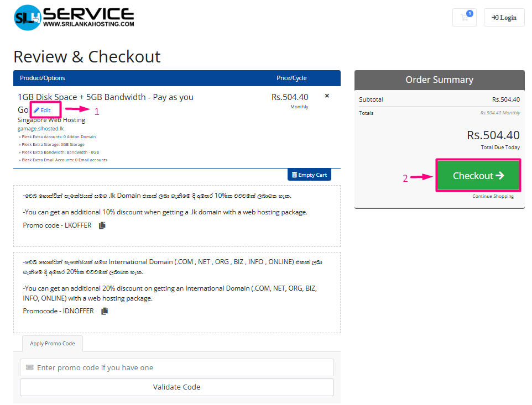Screen dimensions: 532x405
Task: Click the Order Summary heading
Action: click(x=439, y=80)
